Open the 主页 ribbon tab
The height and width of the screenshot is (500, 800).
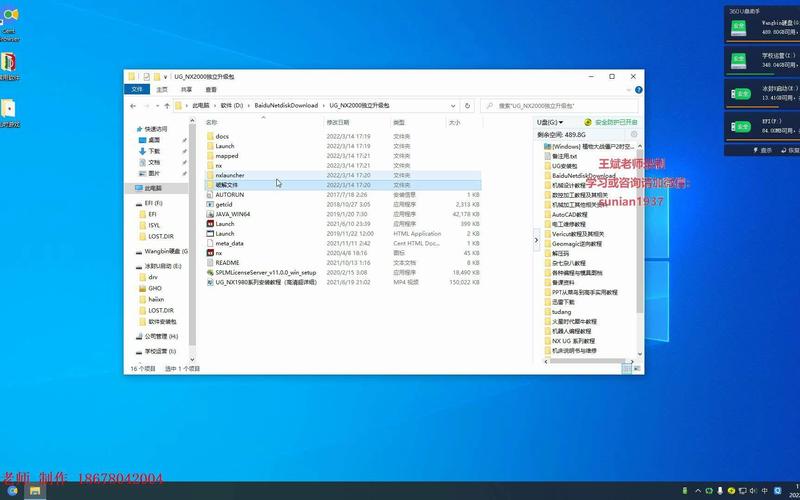(162, 89)
